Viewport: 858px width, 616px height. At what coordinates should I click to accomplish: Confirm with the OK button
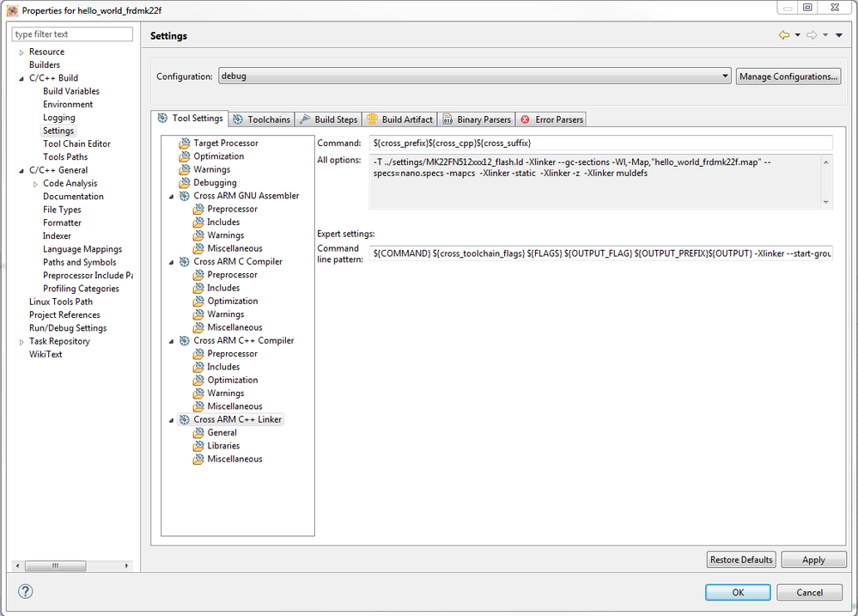[738, 593]
